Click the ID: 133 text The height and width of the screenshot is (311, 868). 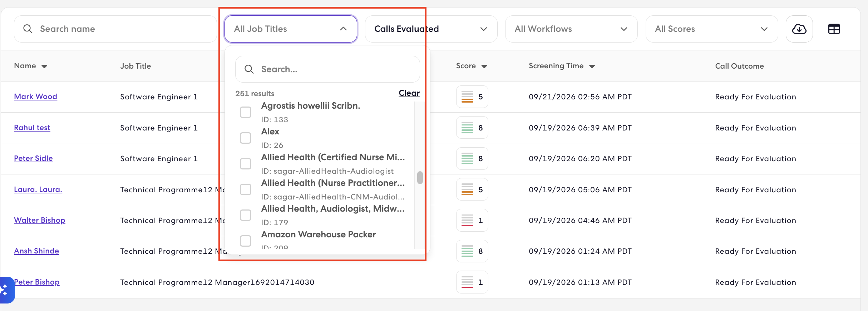point(275,120)
